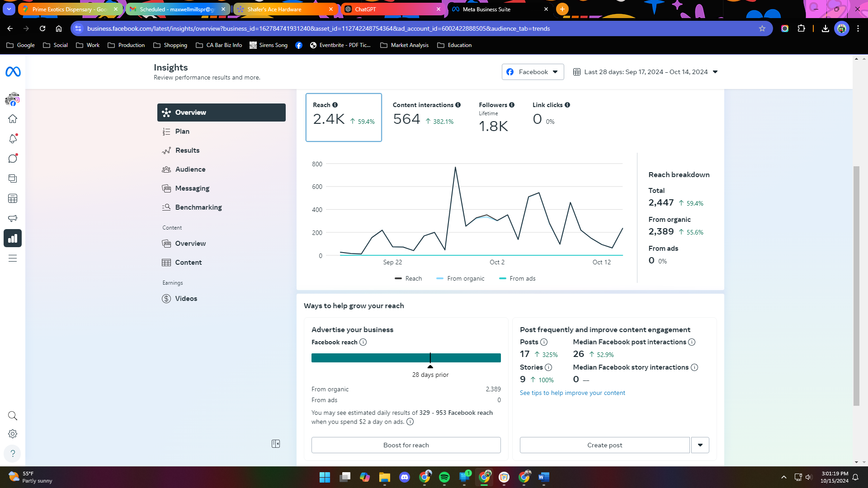Toggle From ads legend series
Viewport: 868px width, 488px height.
517,279
